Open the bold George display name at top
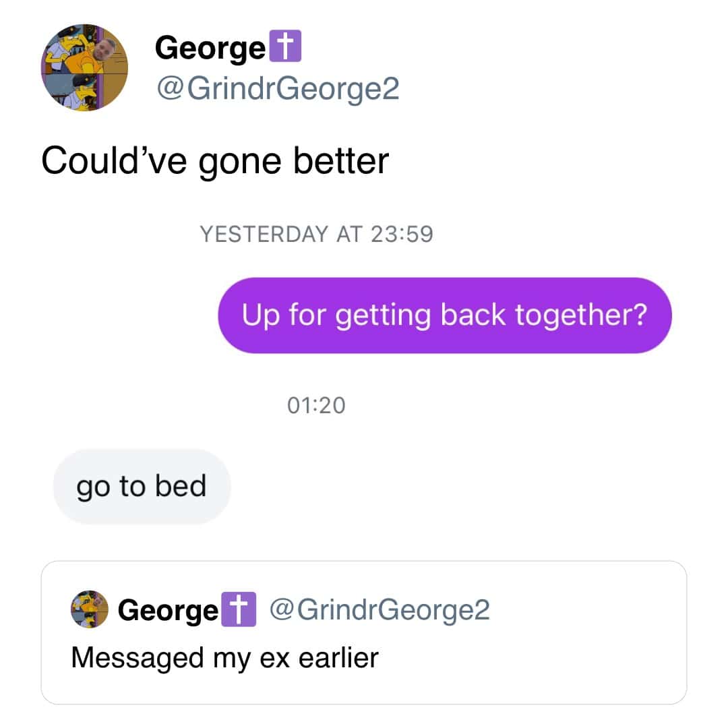Image resolution: width=728 pixels, height=728 pixels. pos(210,49)
